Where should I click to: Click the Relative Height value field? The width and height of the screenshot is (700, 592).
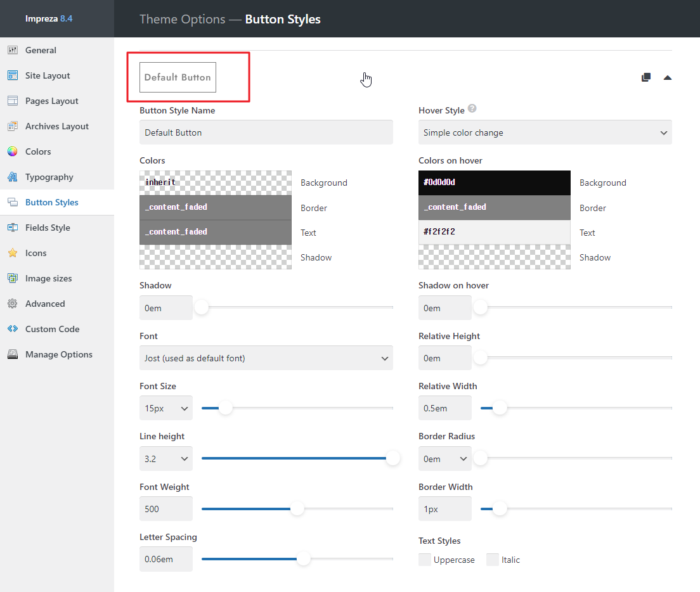444,357
